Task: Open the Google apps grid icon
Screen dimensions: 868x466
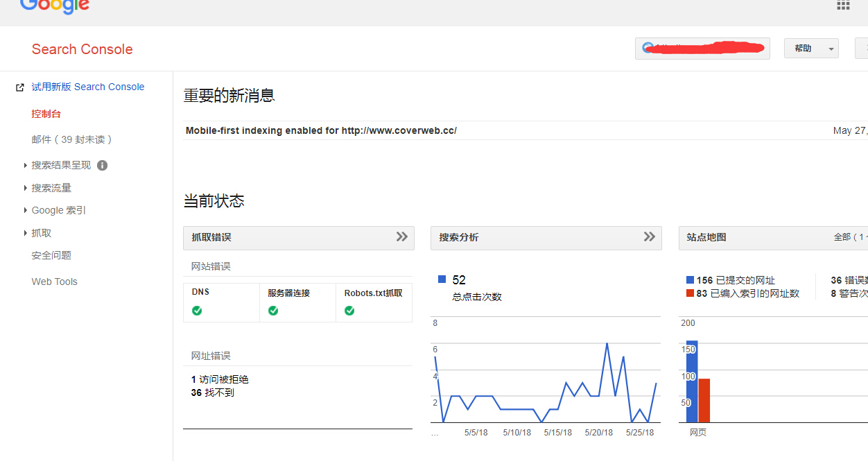Action: click(843, 4)
